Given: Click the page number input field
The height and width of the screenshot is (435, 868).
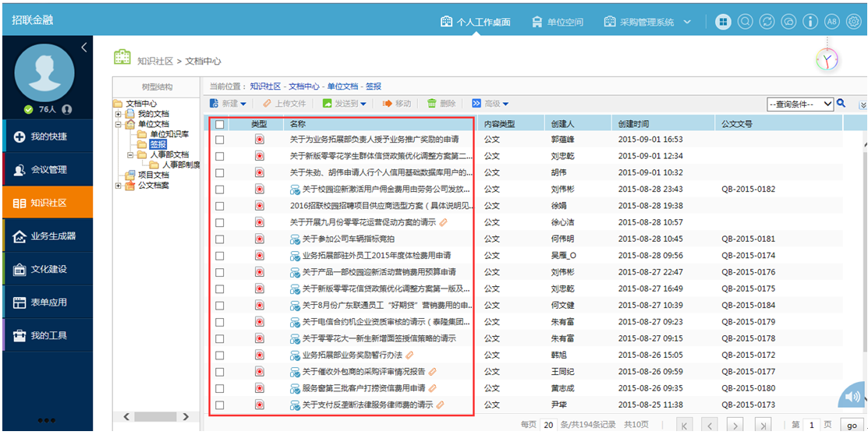Looking at the screenshot, I should tap(812, 425).
